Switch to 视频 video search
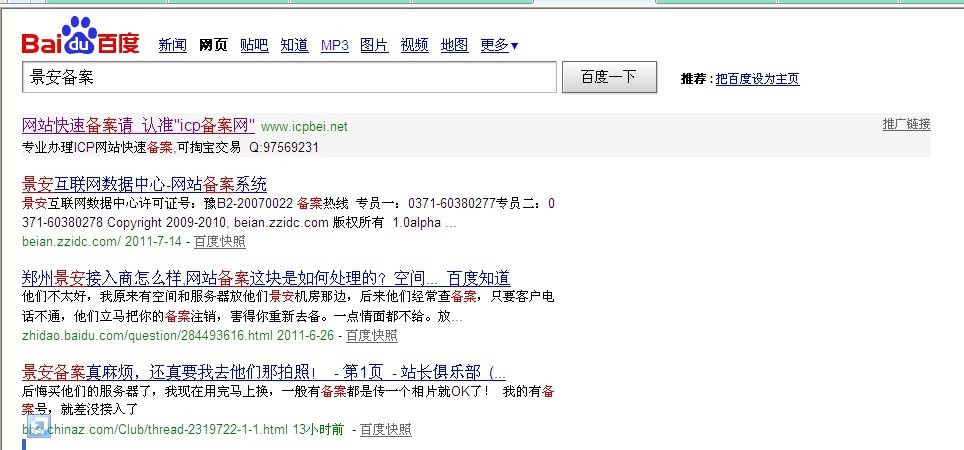This screenshot has height=450, width=964. [x=414, y=45]
